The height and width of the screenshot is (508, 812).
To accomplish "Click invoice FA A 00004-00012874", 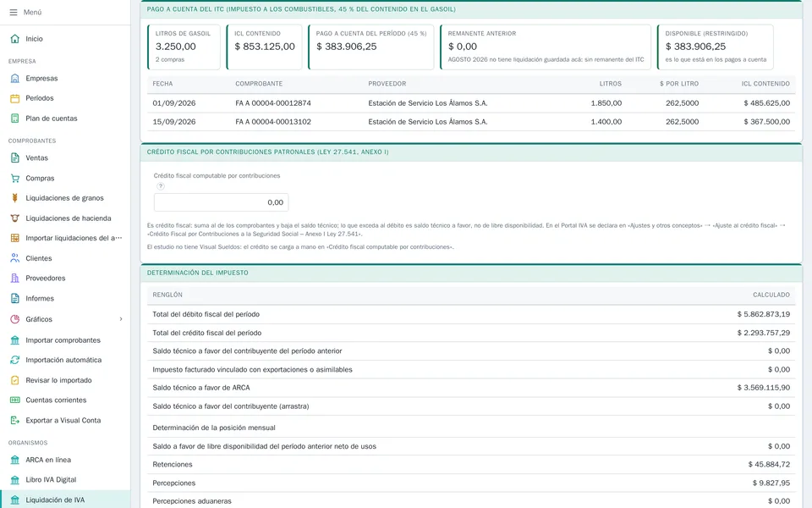I will 273,103.
